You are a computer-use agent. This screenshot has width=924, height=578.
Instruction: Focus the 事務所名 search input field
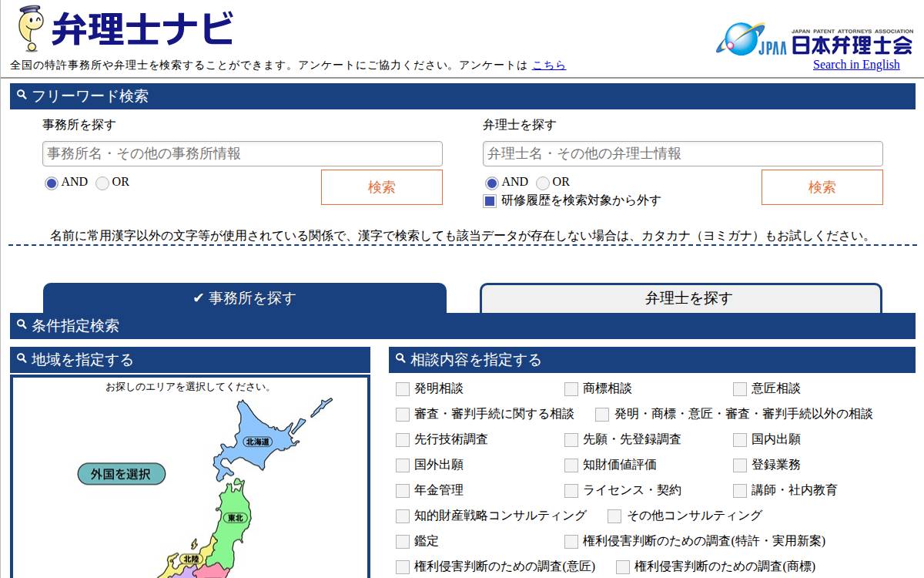[x=243, y=153]
